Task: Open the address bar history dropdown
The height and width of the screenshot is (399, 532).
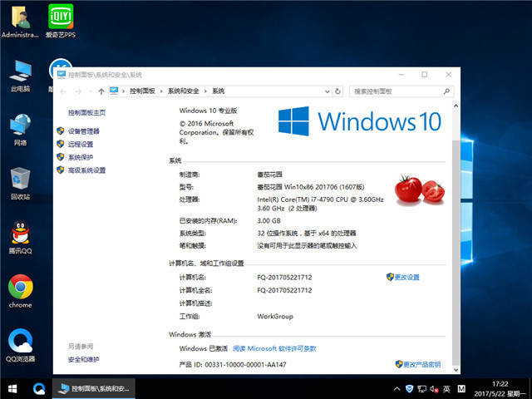Action: [x=327, y=91]
